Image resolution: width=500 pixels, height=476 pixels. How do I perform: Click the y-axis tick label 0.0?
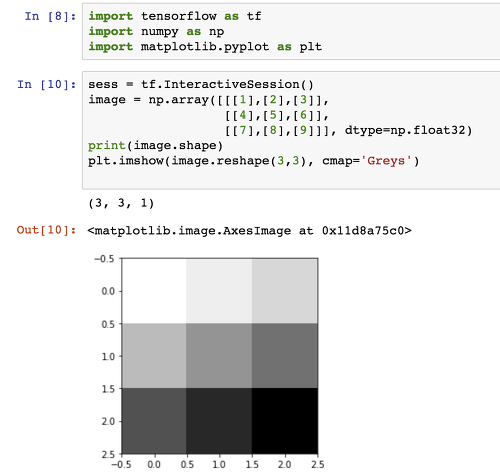[108, 291]
